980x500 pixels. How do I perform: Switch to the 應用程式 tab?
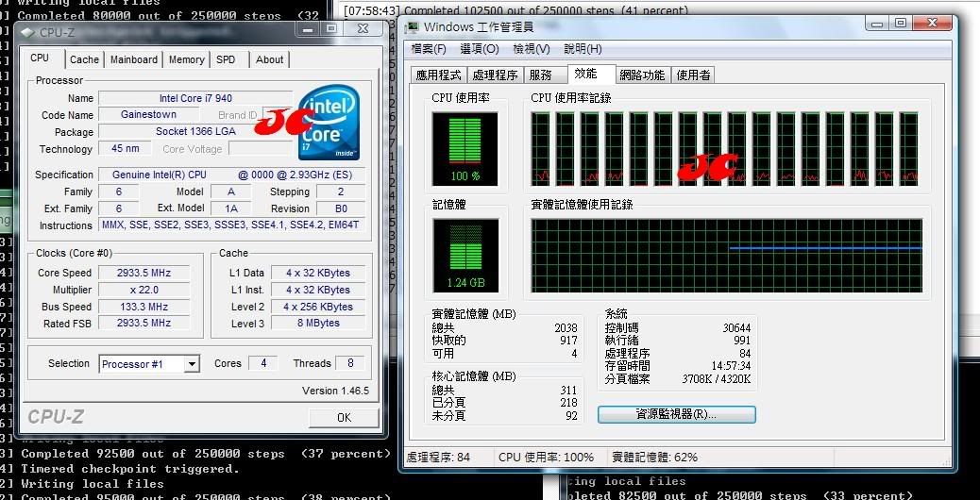pyautogui.click(x=439, y=75)
